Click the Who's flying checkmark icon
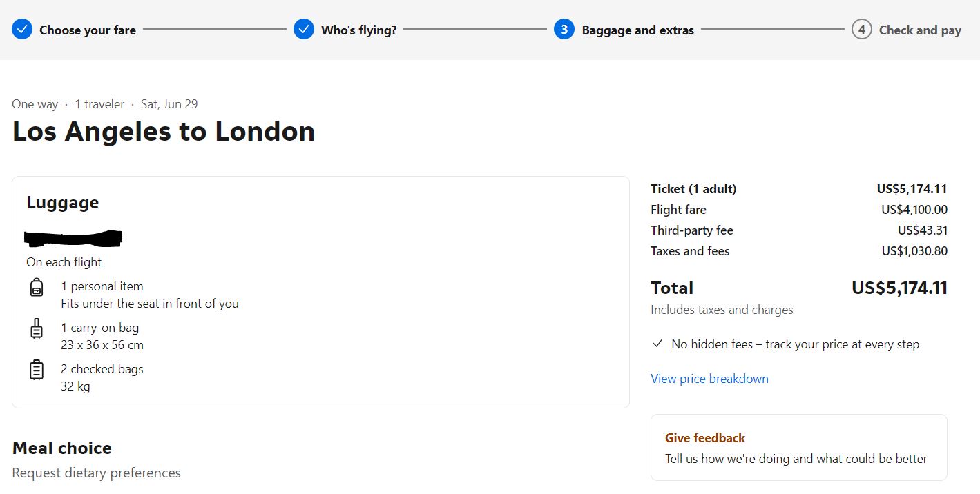This screenshot has width=980, height=494. point(304,30)
